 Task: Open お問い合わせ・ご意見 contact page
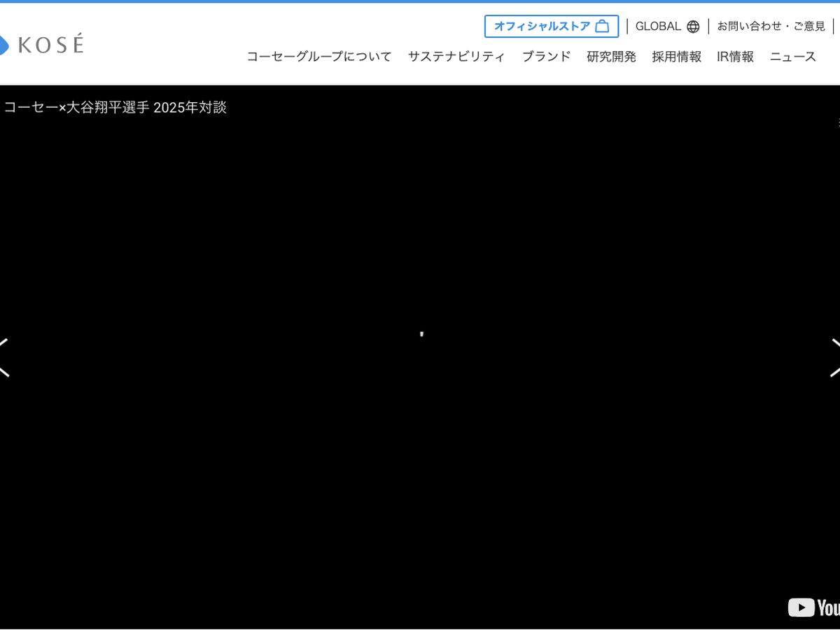click(x=771, y=27)
